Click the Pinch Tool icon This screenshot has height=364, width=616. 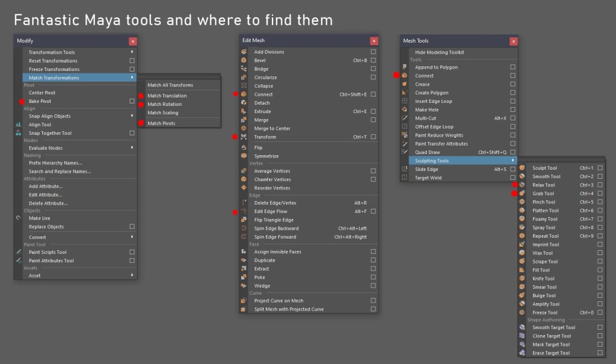[x=522, y=202]
